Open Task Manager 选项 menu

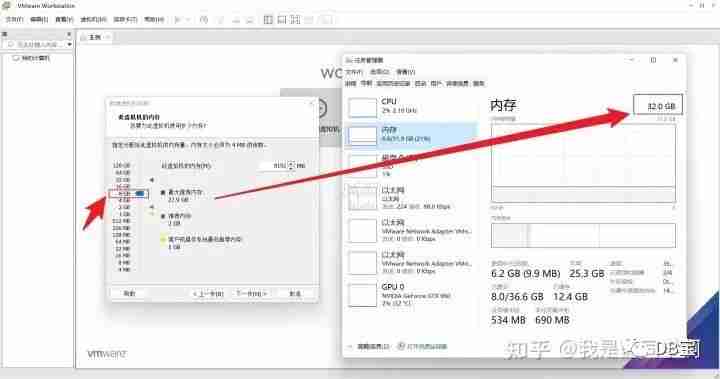(x=380, y=72)
